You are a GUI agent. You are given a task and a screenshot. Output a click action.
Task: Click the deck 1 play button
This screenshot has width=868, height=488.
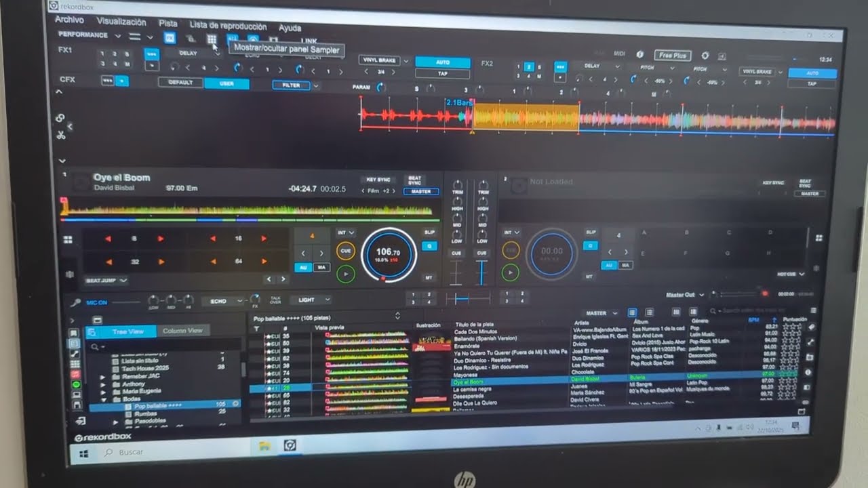pyautogui.click(x=346, y=273)
